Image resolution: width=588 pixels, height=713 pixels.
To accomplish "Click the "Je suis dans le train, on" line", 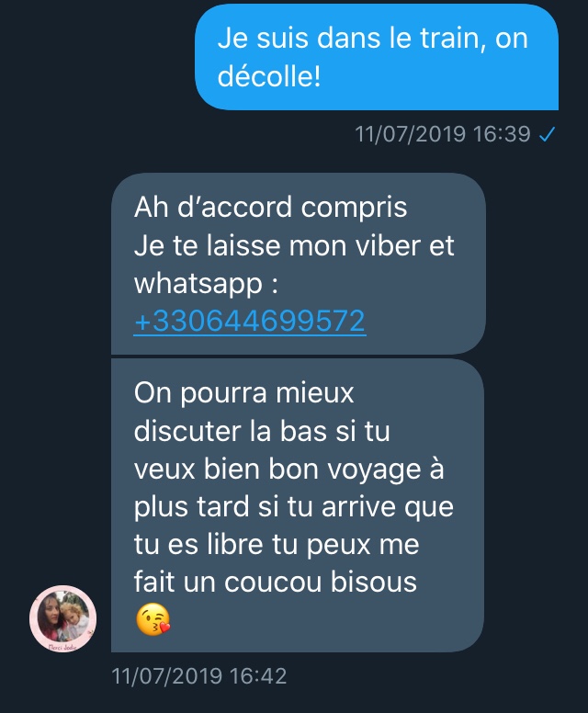I will pyautogui.click(x=372, y=38).
